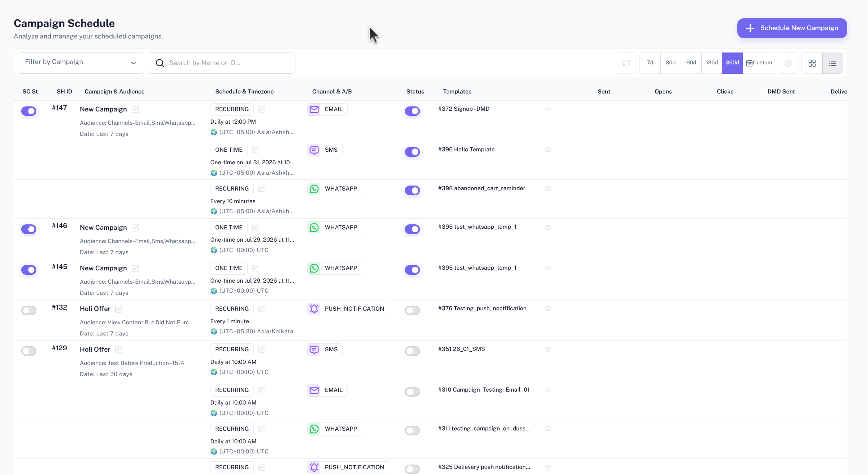The width and height of the screenshot is (868, 475).
Task: Turn on status toggle for #376 Testing_push_nootification
Action: pos(412,310)
